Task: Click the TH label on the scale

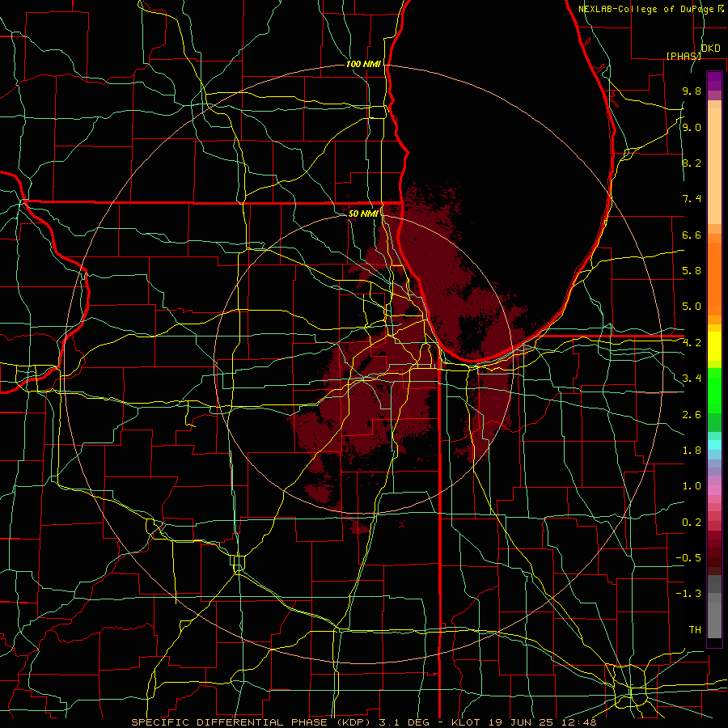Action: point(695,630)
